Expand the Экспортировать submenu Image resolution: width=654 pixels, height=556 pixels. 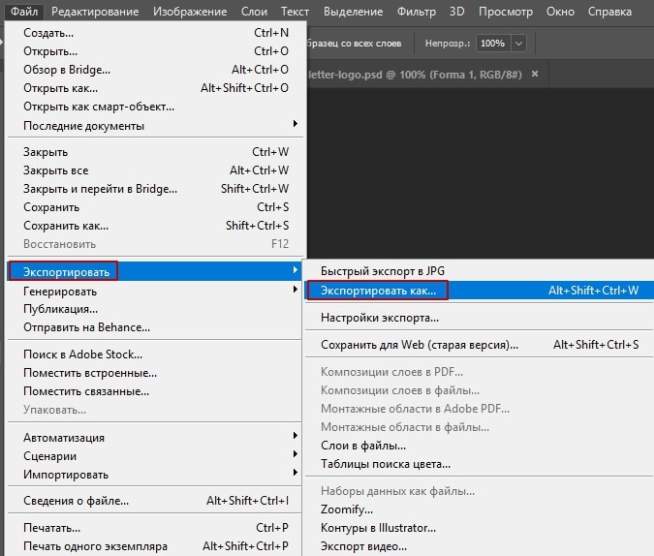[154, 272]
